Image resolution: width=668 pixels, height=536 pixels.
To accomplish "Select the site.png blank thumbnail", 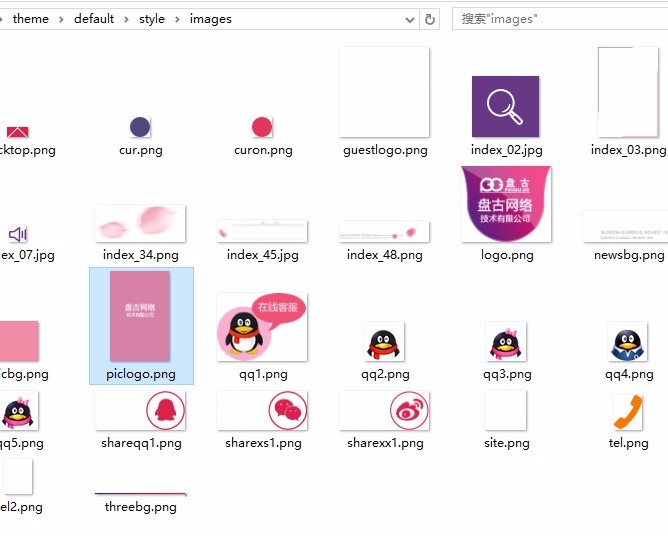I will [x=506, y=410].
